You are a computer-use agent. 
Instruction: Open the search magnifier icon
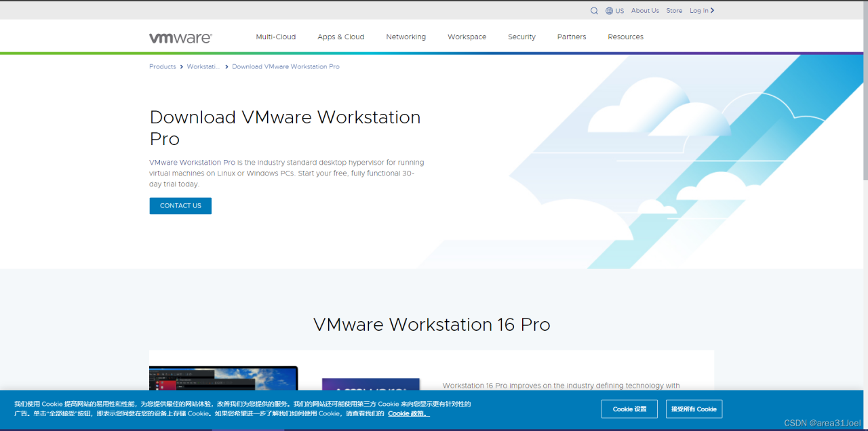coord(594,11)
